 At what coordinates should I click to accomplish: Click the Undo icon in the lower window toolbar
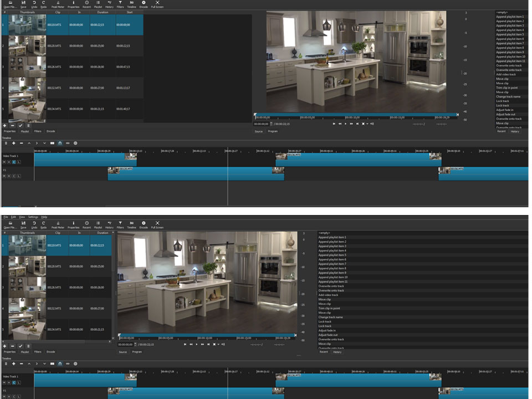click(34, 224)
